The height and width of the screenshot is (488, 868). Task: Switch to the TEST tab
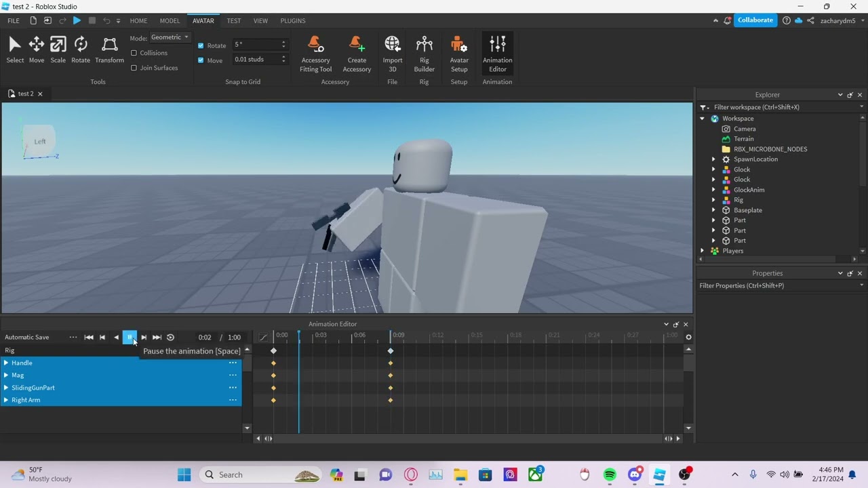pos(234,21)
